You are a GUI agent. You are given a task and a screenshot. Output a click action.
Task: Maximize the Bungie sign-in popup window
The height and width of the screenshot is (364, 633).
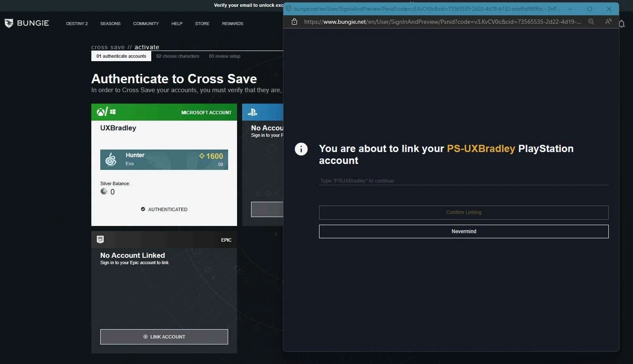(590, 8)
